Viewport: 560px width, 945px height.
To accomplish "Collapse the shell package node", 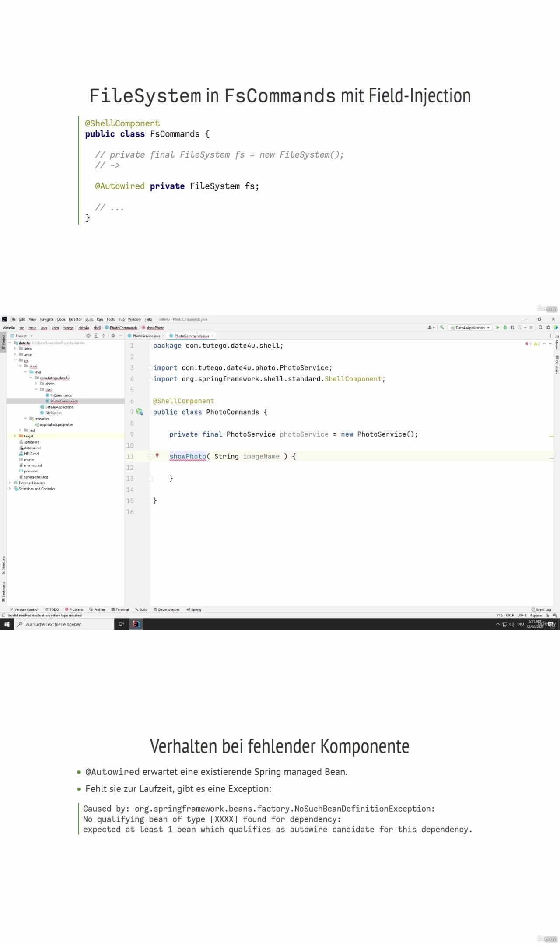I will pyautogui.click(x=36, y=389).
